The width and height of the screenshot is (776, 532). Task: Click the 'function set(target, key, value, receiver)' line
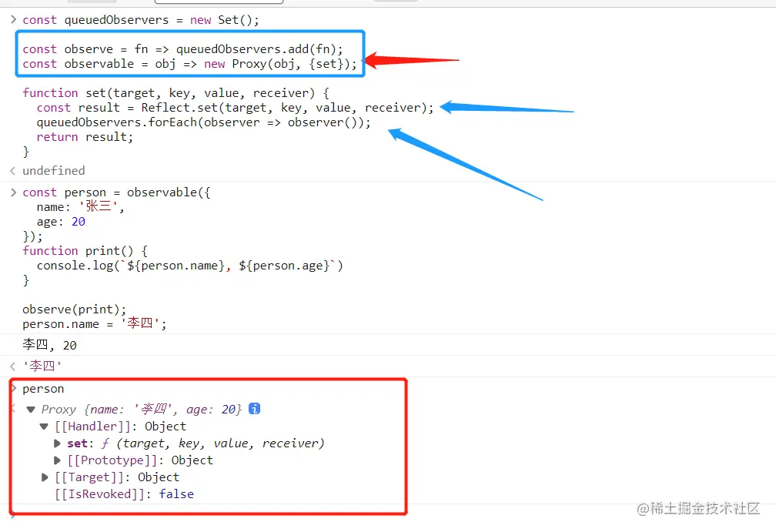176,93
